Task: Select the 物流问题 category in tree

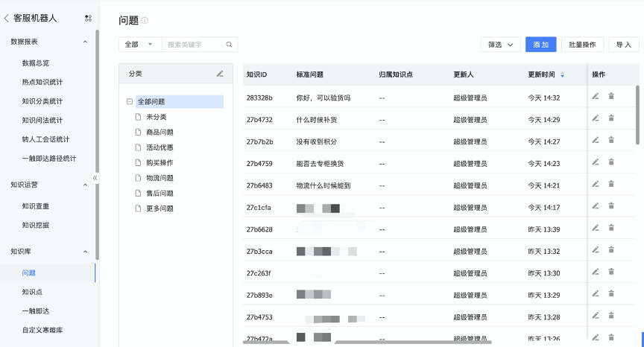Action: pos(160,178)
